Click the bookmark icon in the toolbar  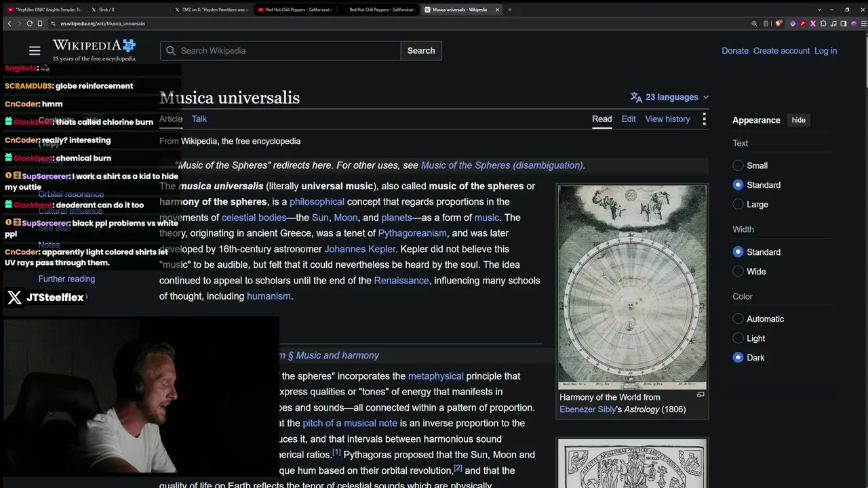click(x=40, y=23)
